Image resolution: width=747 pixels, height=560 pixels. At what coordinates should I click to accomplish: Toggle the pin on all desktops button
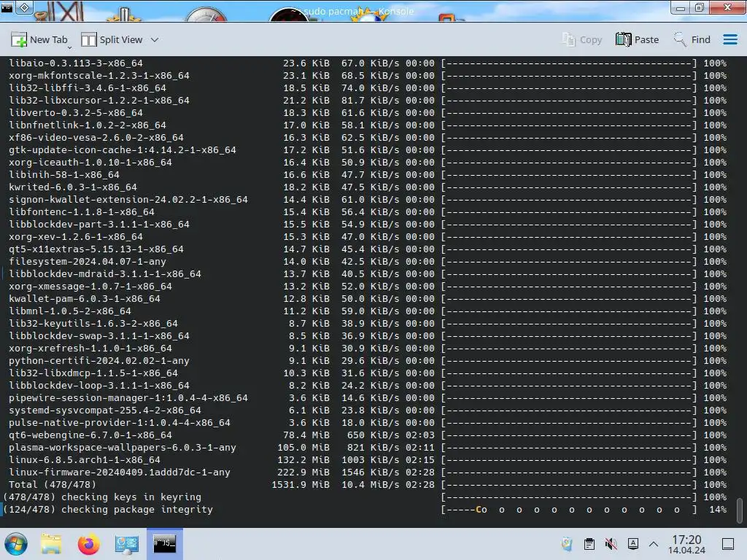pyautogui.click(x=25, y=7)
